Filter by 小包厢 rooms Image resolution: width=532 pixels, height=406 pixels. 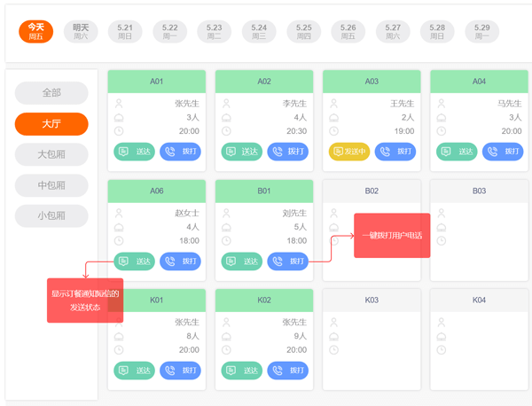pos(51,215)
